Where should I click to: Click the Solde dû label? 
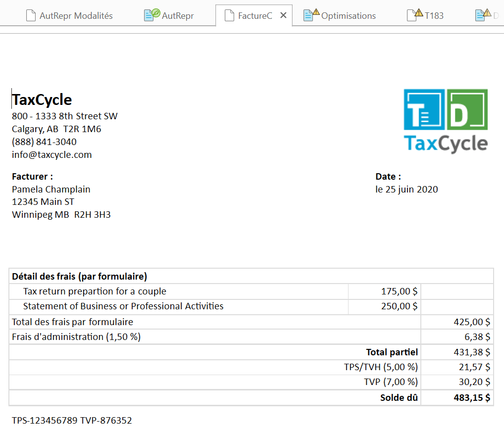[399, 398]
